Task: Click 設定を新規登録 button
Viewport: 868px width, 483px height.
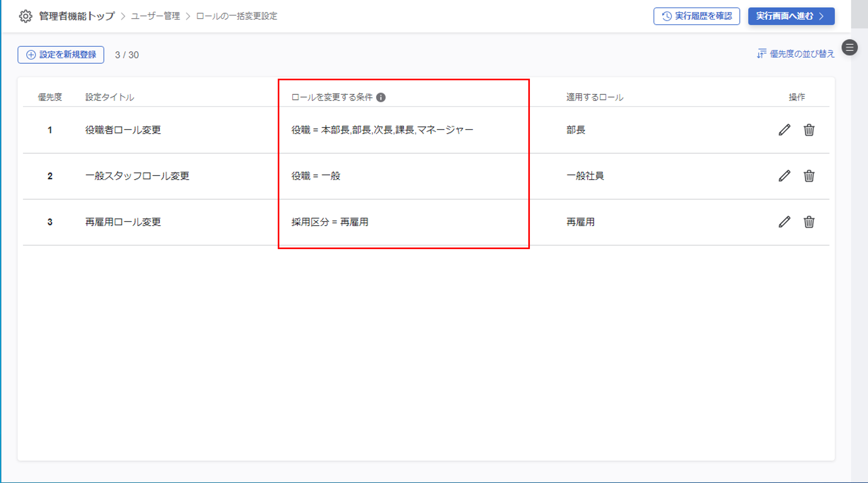Action: 61,55
